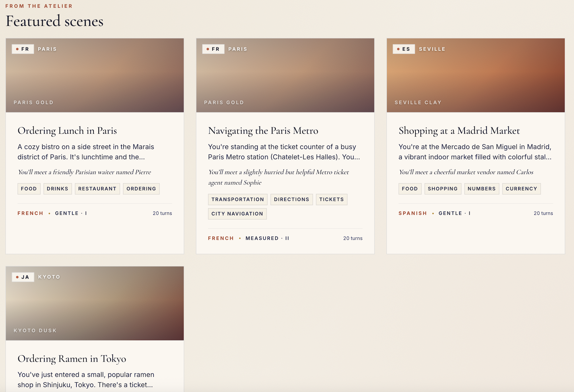Select the DRINKS tag chip
Screen dimensions: 574x392
(x=57, y=189)
